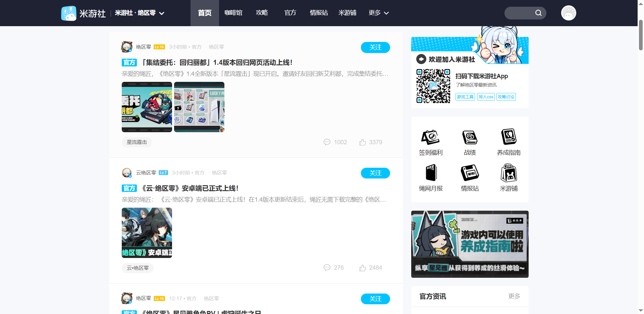Select the 同人cos tag
Image resolution: width=644 pixels, height=314 pixels.
point(486,97)
